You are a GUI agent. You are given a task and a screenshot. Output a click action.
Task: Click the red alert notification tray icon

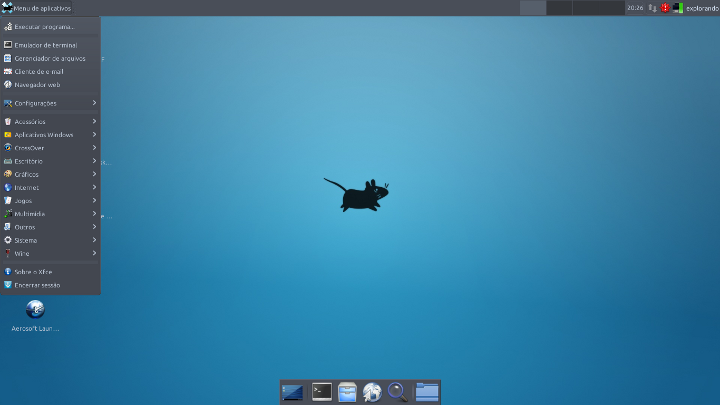pos(665,8)
